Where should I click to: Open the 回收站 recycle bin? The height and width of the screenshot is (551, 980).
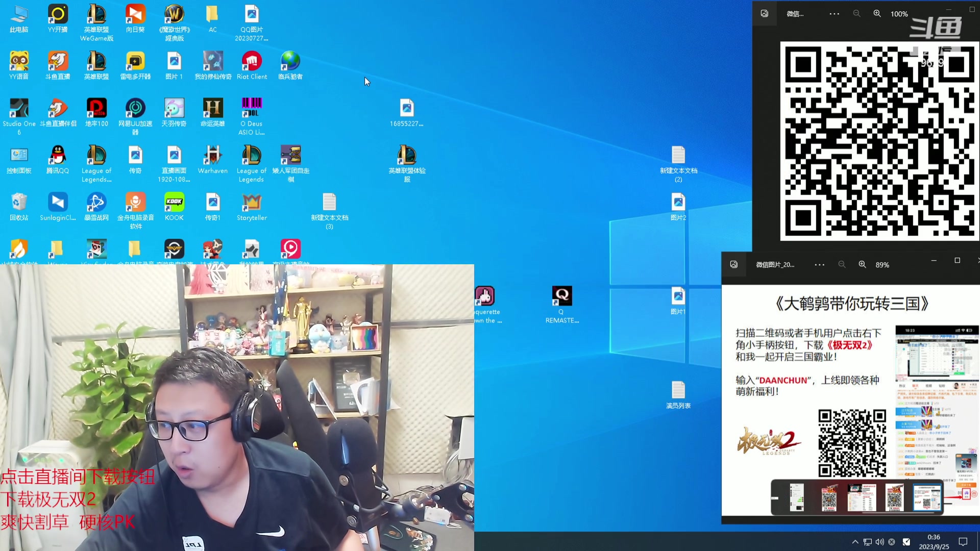19,203
